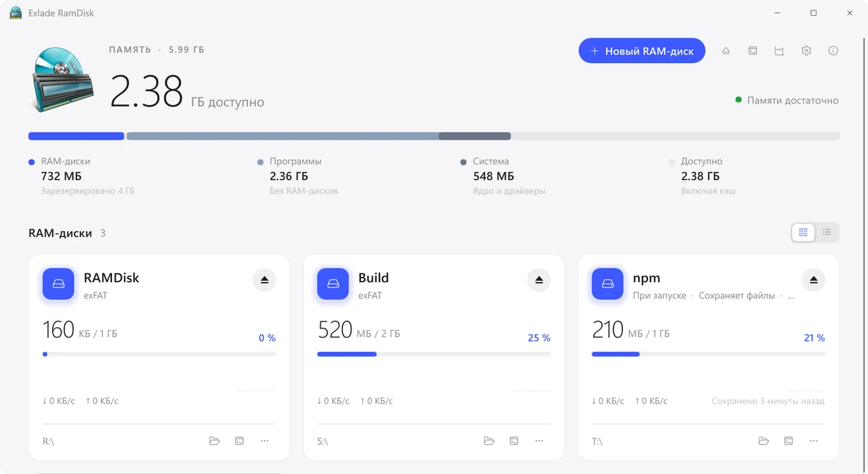Click the '21 %' usage value on npm
Image resolution: width=868 pixels, height=474 pixels.
(814, 338)
